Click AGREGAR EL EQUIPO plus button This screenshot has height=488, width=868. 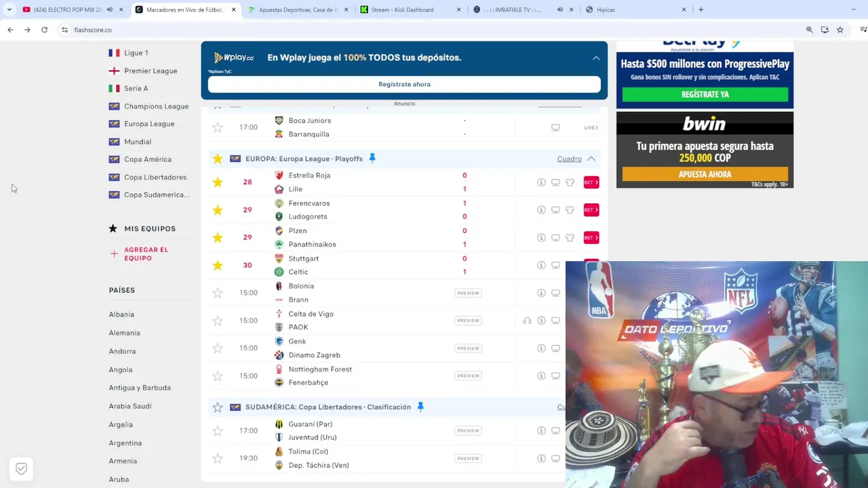(114, 254)
